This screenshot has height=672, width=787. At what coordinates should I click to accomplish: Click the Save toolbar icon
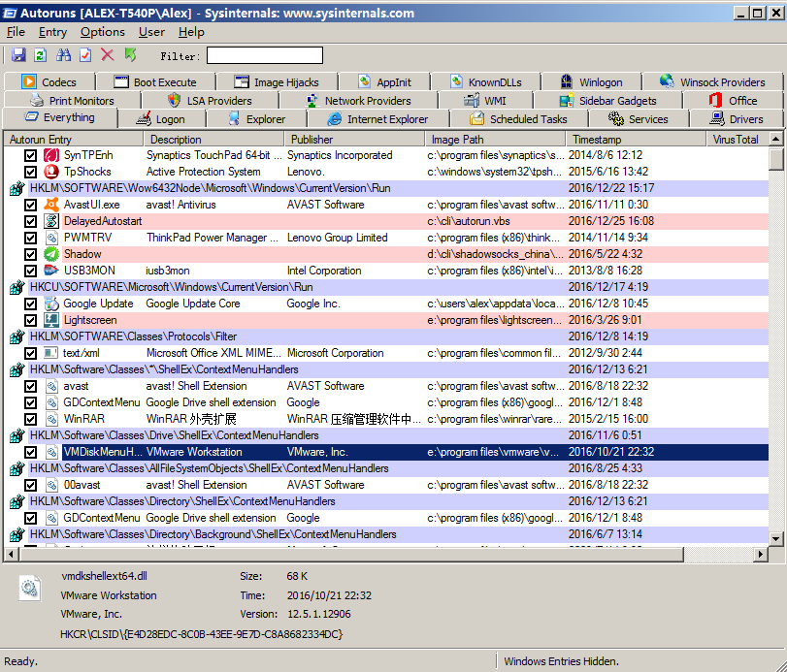[x=18, y=54]
